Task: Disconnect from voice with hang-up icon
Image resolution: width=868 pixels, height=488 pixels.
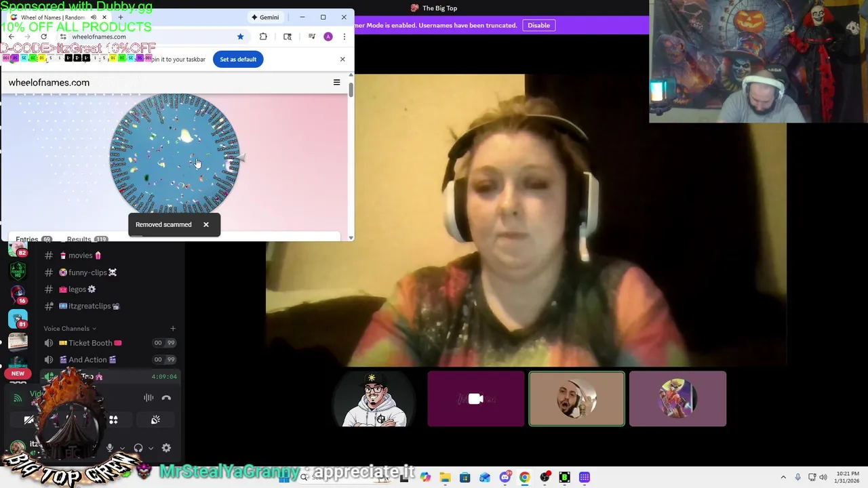Action: [166, 398]
